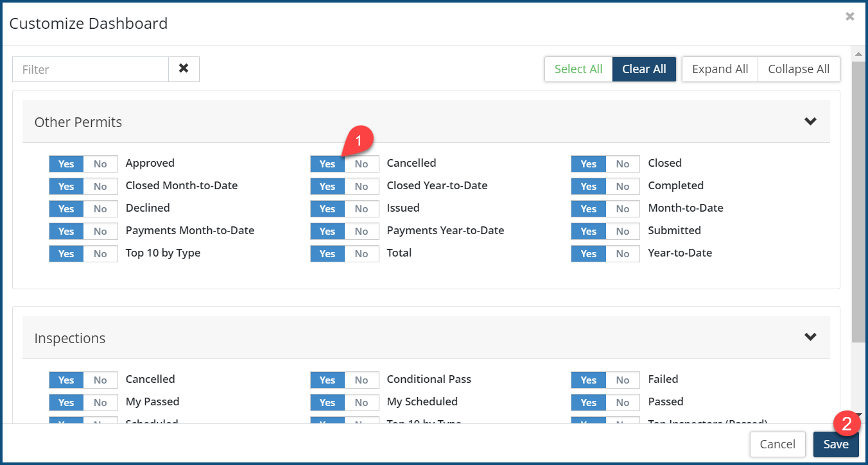Click the Select All button
The height and width of the screenshot is (465, 868).
[578, 69]
